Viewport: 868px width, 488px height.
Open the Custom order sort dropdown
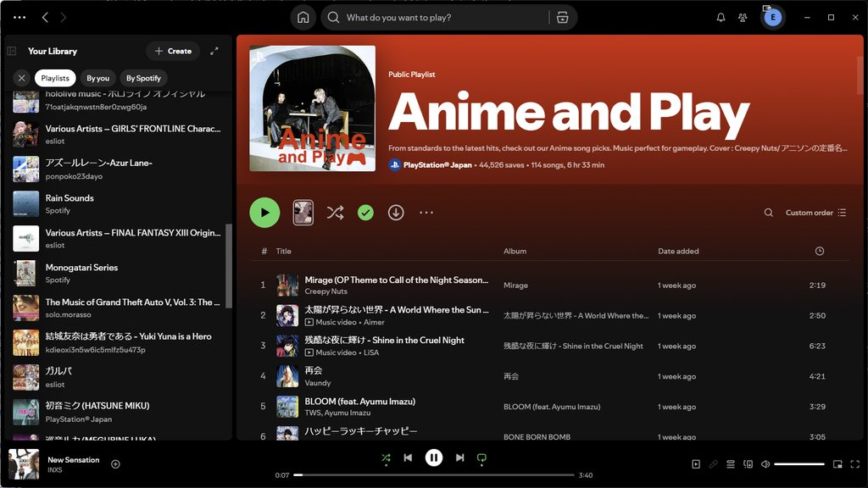[x=815, y=213]
